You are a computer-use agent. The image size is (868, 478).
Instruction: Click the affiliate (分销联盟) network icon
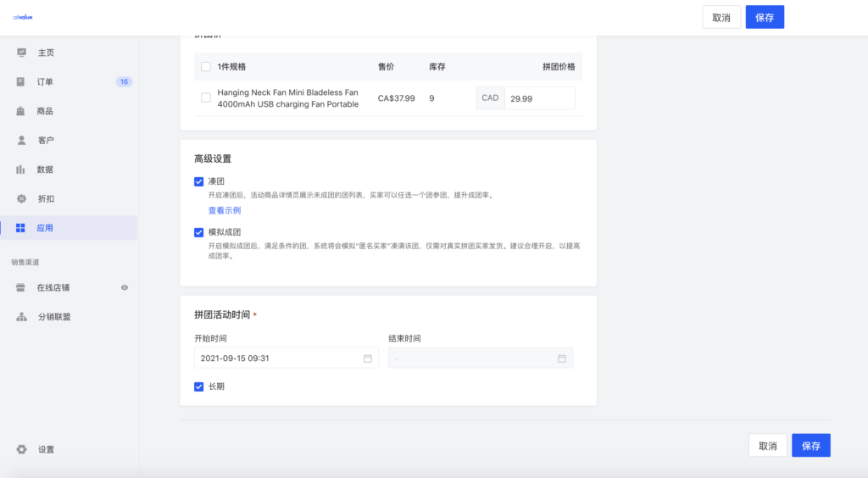(21, 317)
